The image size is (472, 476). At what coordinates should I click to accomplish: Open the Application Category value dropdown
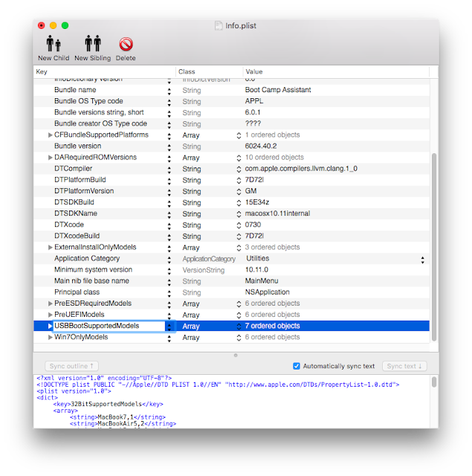tap(422, 260)
